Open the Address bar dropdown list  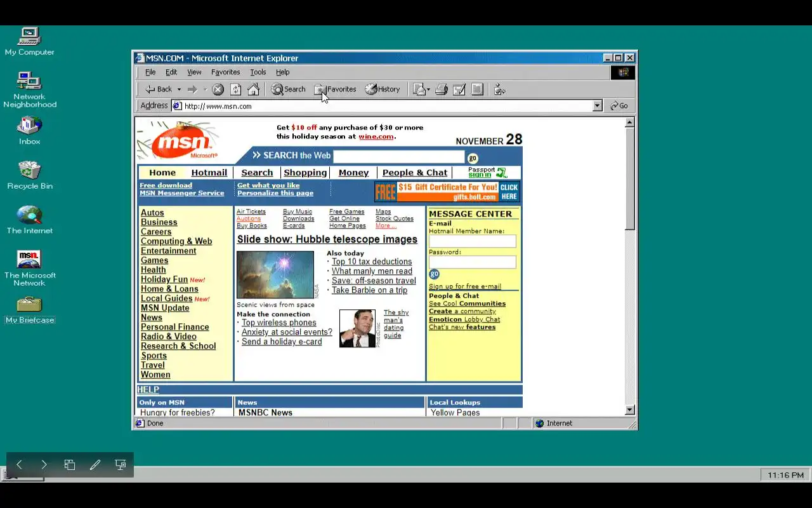click(x=597, y=106)
